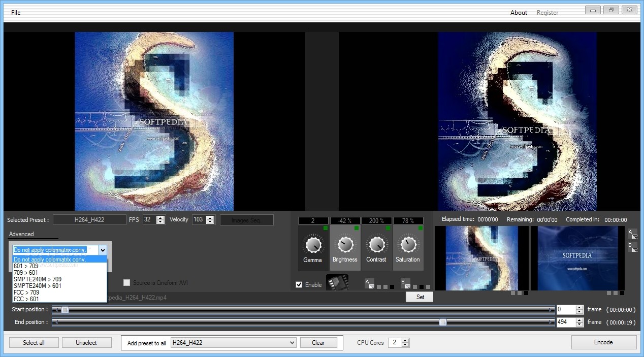This screenshot has height=357, width=644.
Task: Click the Select all button
Action: (x=34, y=343)
